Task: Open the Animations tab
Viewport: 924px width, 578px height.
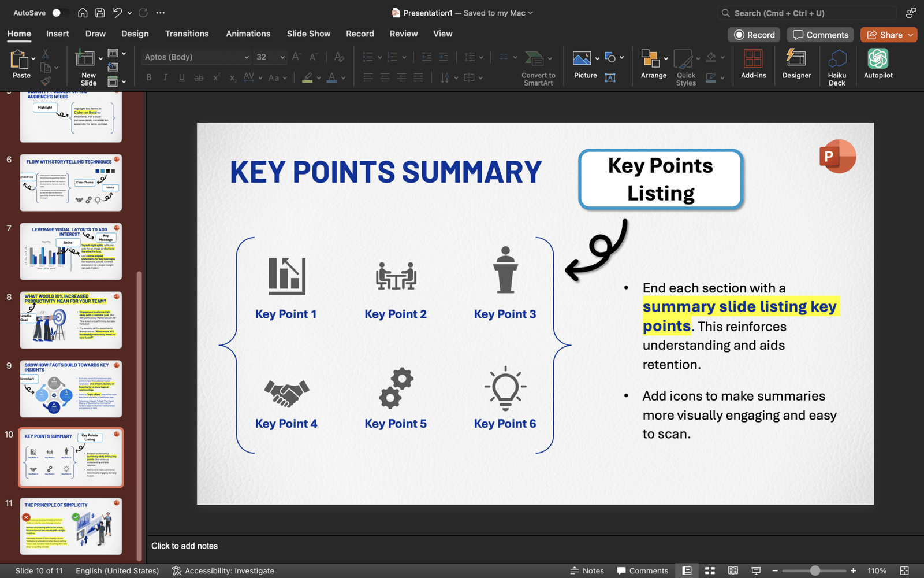Action: pos(248,34)
